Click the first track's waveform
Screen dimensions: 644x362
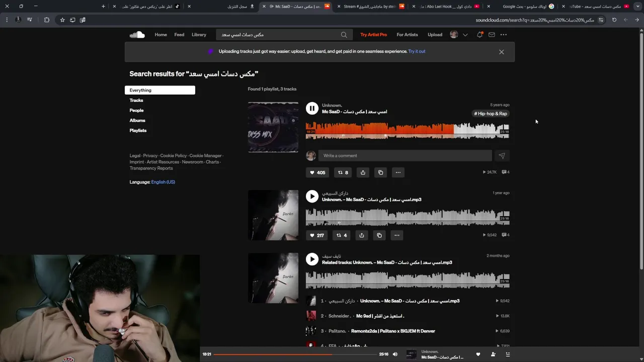pyautogui.click(x=408, y=130)
